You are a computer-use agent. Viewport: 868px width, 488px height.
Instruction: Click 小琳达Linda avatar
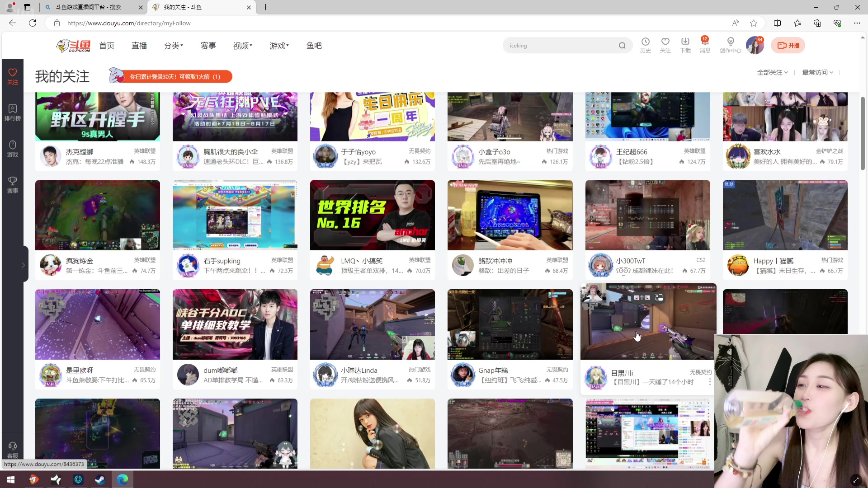(x=325, y=375)
